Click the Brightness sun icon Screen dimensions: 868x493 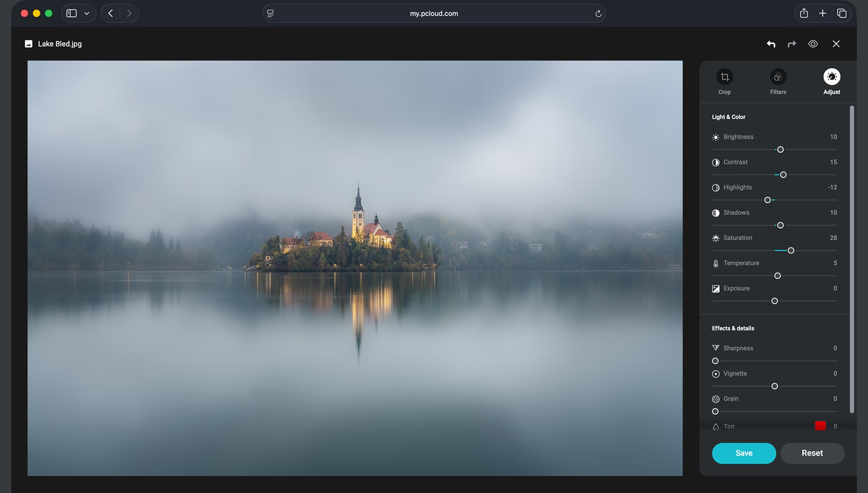click(715, 137)
